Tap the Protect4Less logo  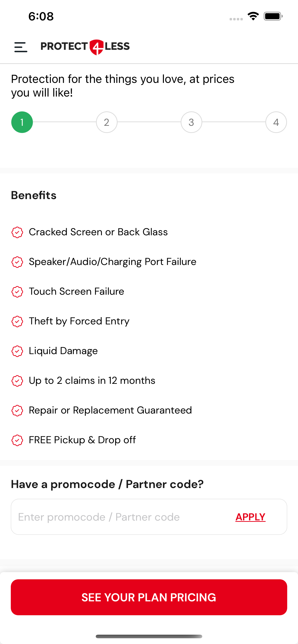pos(85,47)
